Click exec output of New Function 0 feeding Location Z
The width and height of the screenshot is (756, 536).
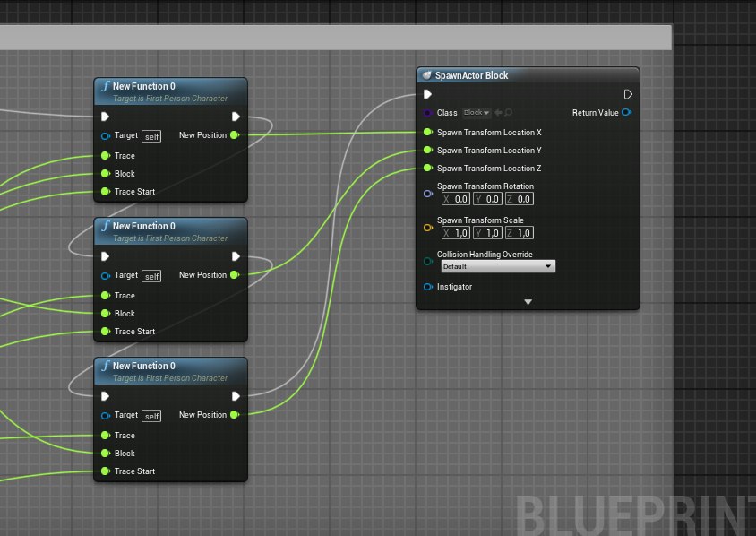pyautogui.click(x=236, y=396)
